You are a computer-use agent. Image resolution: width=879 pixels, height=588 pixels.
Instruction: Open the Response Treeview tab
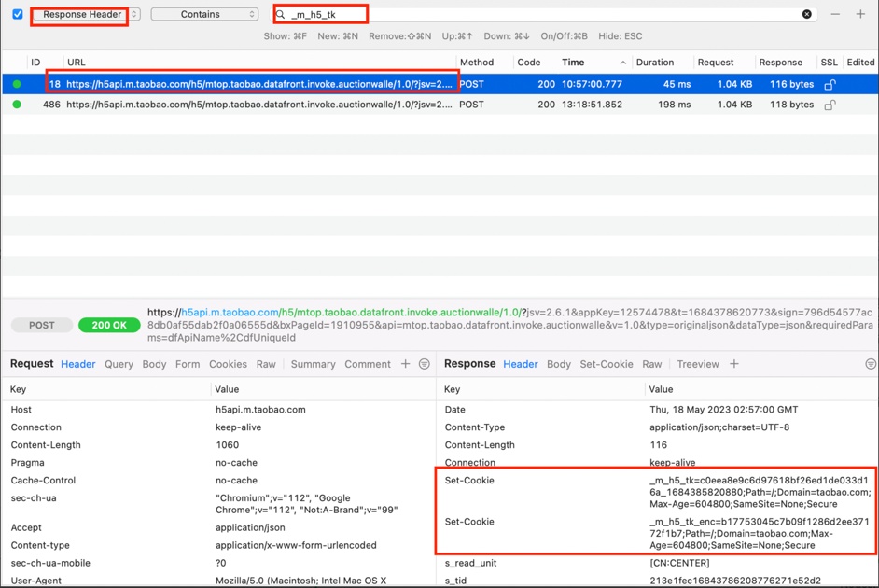click(x=698, y=364)
